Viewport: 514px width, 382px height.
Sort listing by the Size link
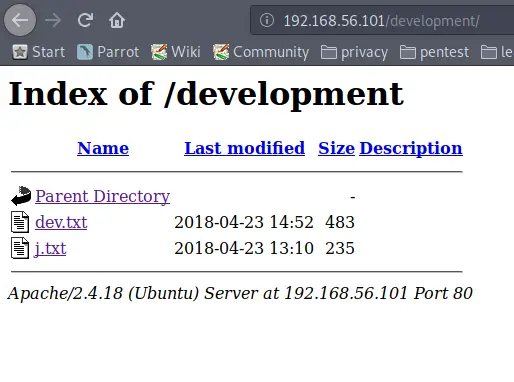click(x=336, y=148)
